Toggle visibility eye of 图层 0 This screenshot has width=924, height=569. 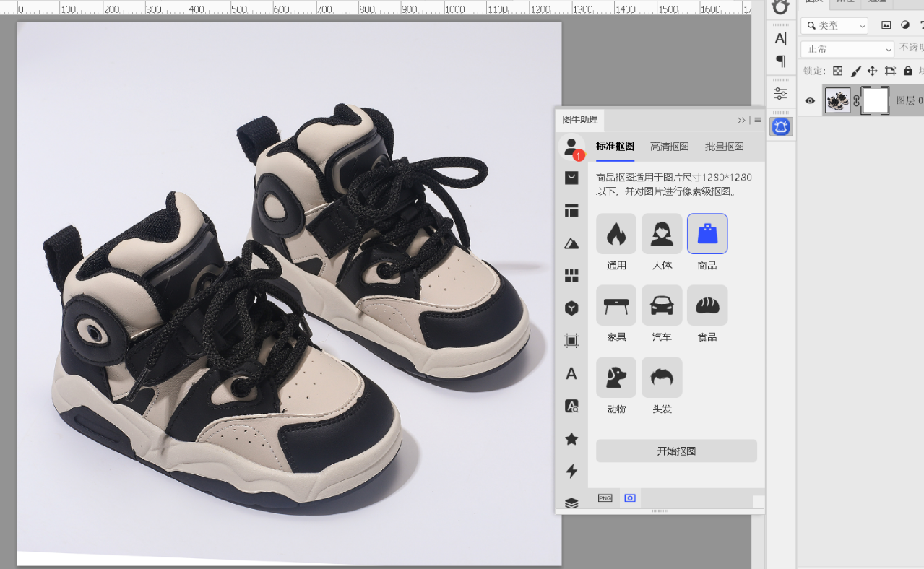pyautogui.click(x=810, y=101)
